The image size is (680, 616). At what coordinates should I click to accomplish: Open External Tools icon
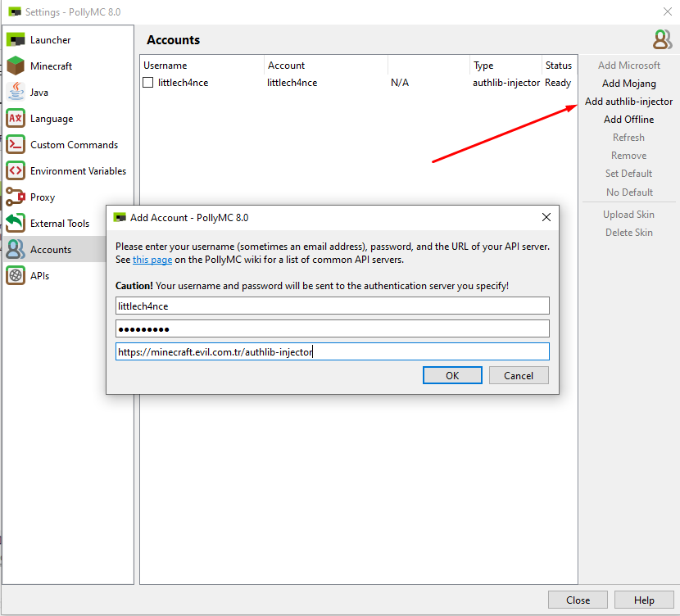tap(16, 223)
